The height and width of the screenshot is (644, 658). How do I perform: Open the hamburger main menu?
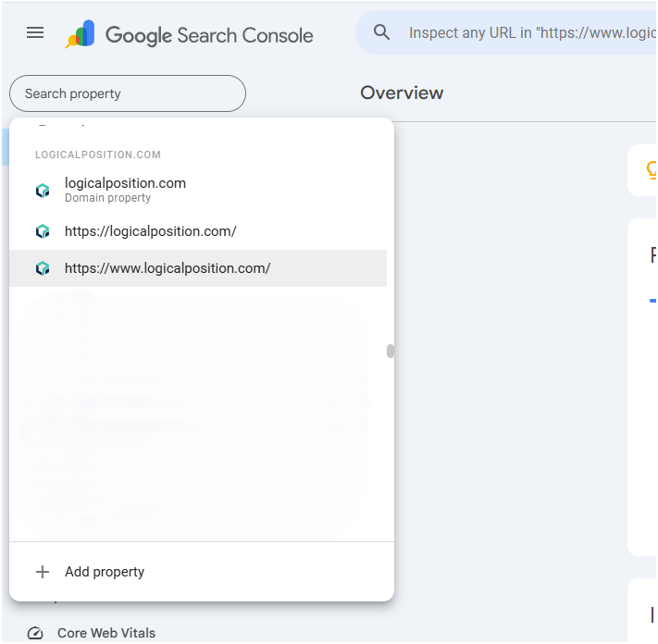click(x=35, y=32)
